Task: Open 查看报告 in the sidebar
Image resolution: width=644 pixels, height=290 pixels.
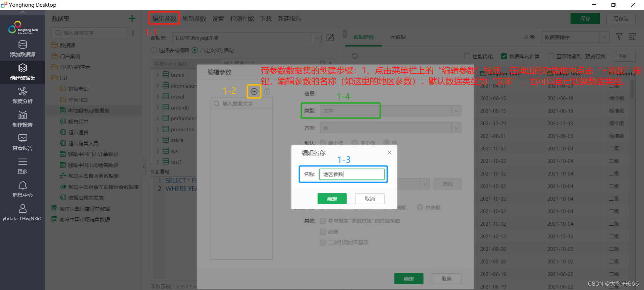Action: 22,143
